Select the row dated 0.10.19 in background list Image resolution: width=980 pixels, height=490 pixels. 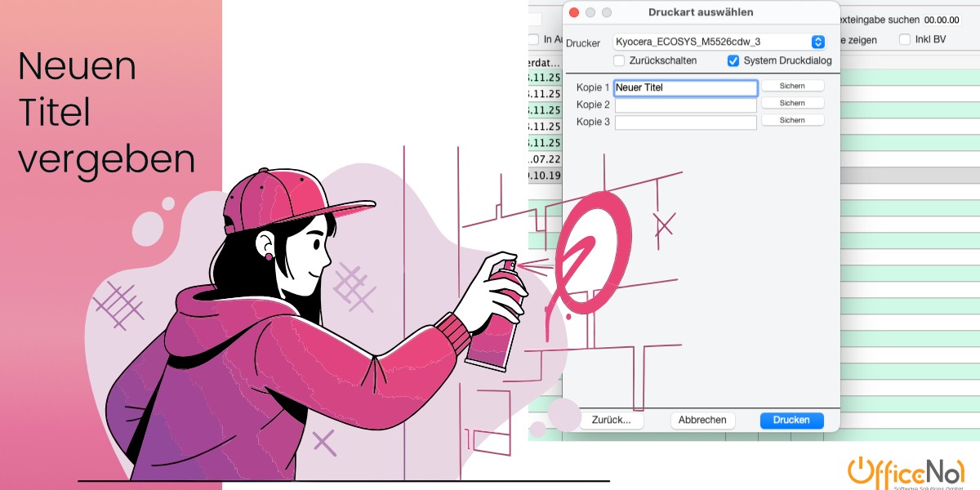(545, 176)
